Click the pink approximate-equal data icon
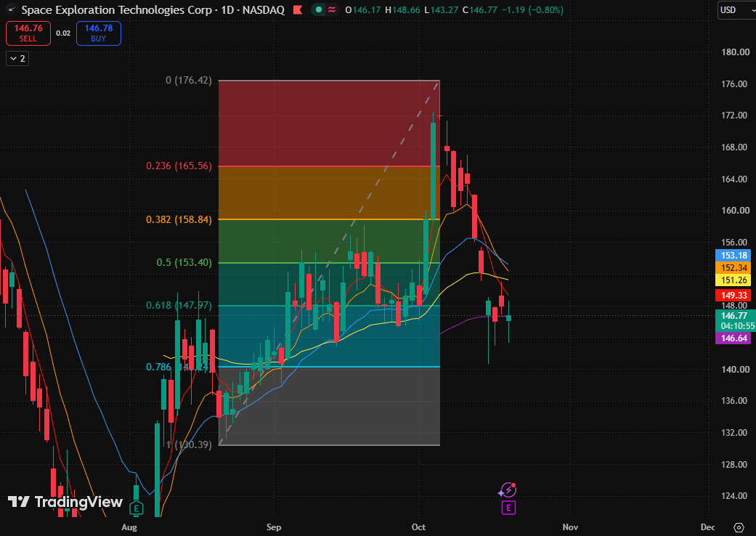 (332, 9)
